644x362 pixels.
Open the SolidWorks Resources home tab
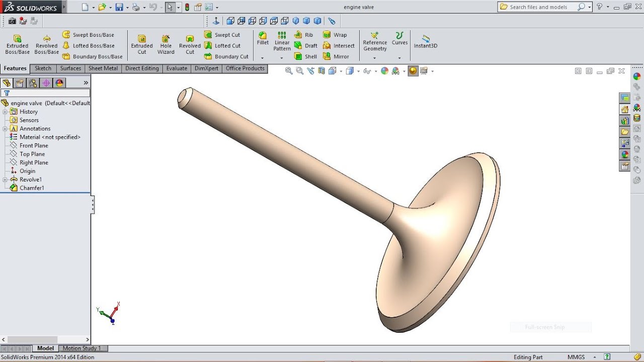[x=625, y=110]
